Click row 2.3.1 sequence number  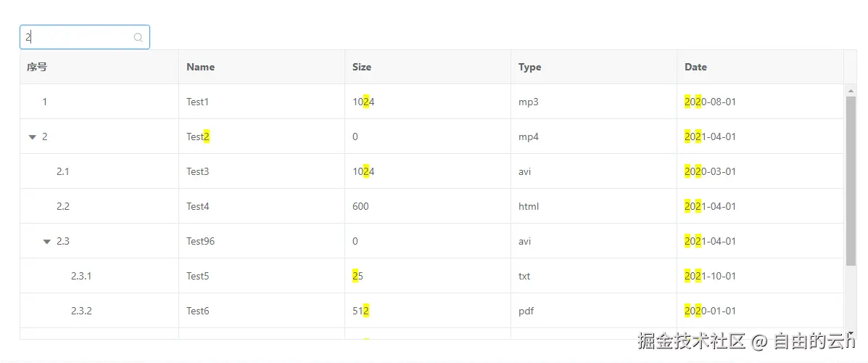[81, 277]
